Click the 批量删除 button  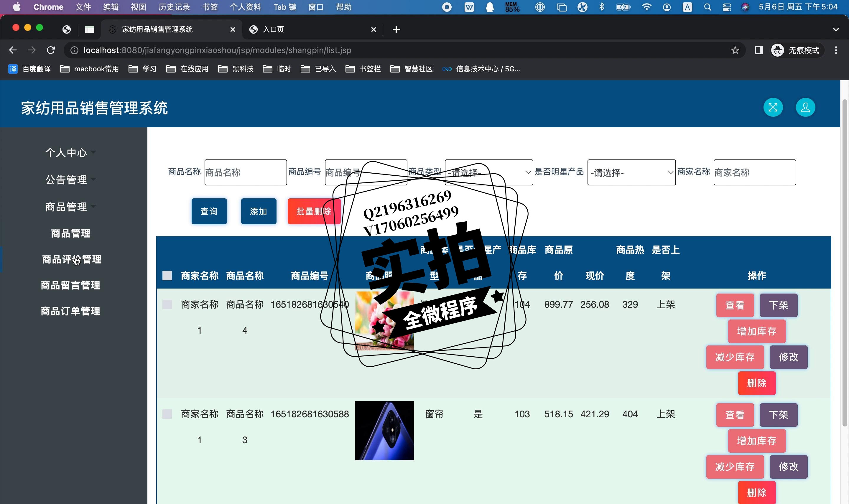click(314, 211)
